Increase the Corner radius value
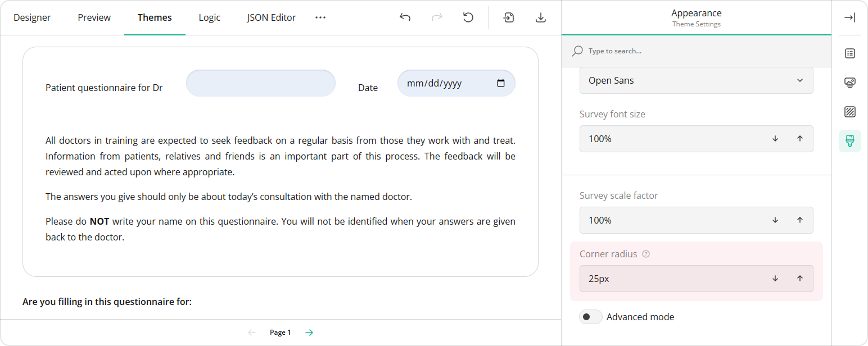Screen dimensions: 868x346 799,279
